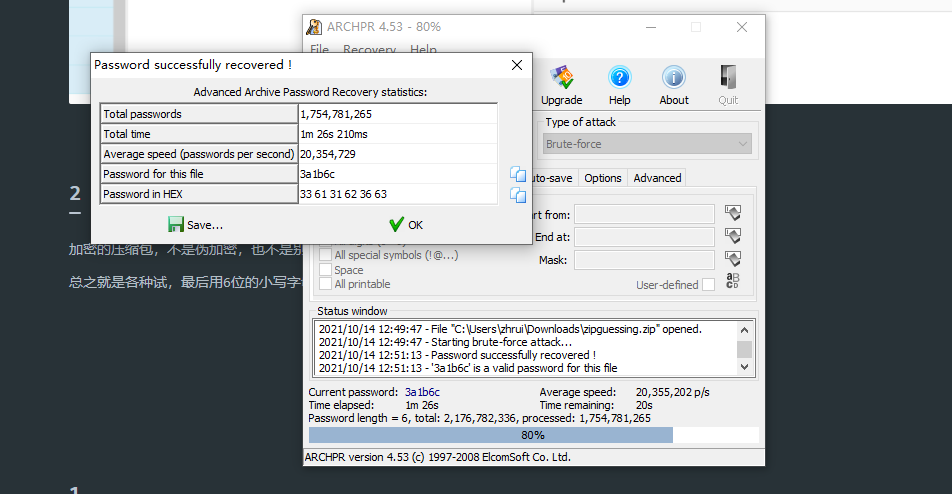Viewport: 952px width, 494px height.
Task: Switch to the Auto-save tab
Action: point(553,178)
